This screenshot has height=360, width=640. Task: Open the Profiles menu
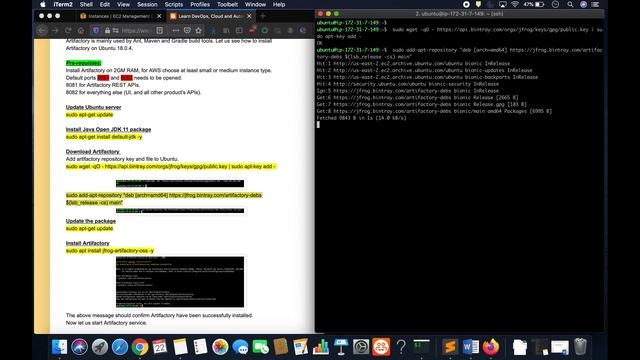tap(200, 4)
